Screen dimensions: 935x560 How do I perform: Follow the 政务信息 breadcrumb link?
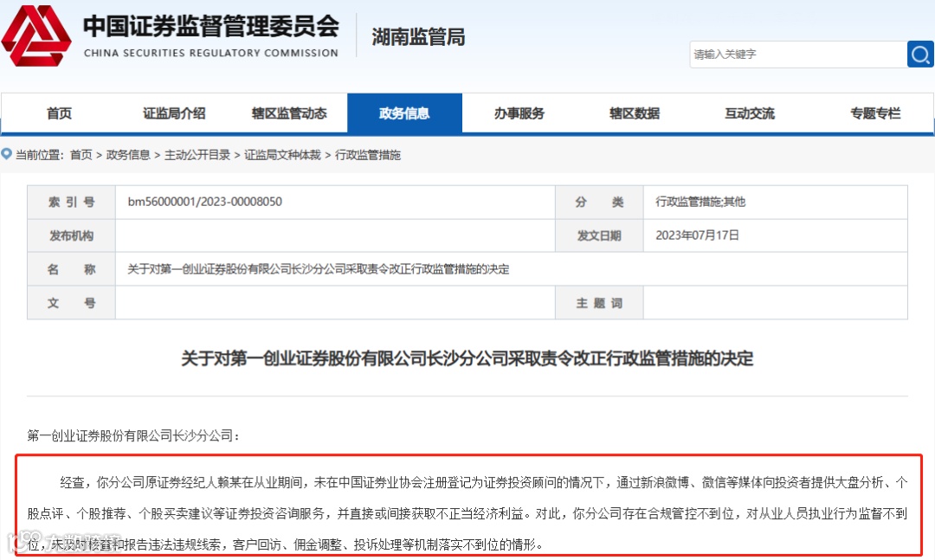[x=128, y=155]
